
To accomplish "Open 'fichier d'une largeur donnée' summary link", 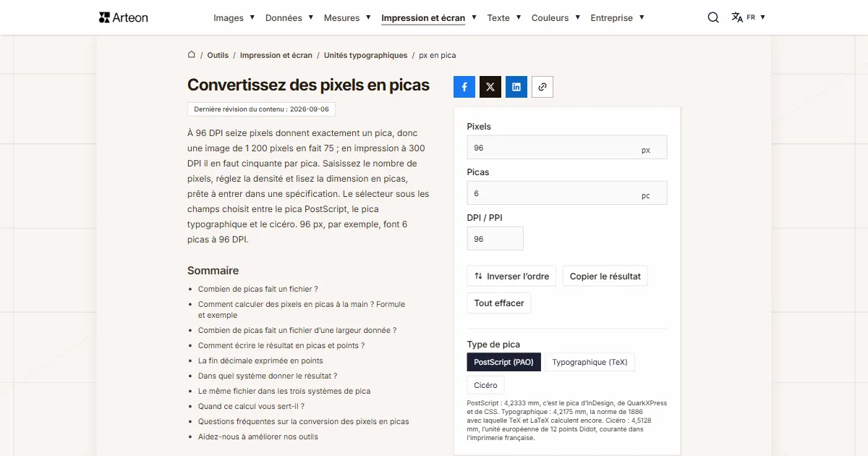I will point(297,330).
